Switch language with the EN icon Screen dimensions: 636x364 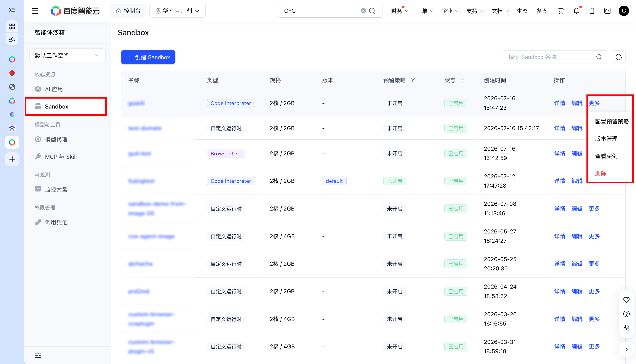tap(607, 11)
